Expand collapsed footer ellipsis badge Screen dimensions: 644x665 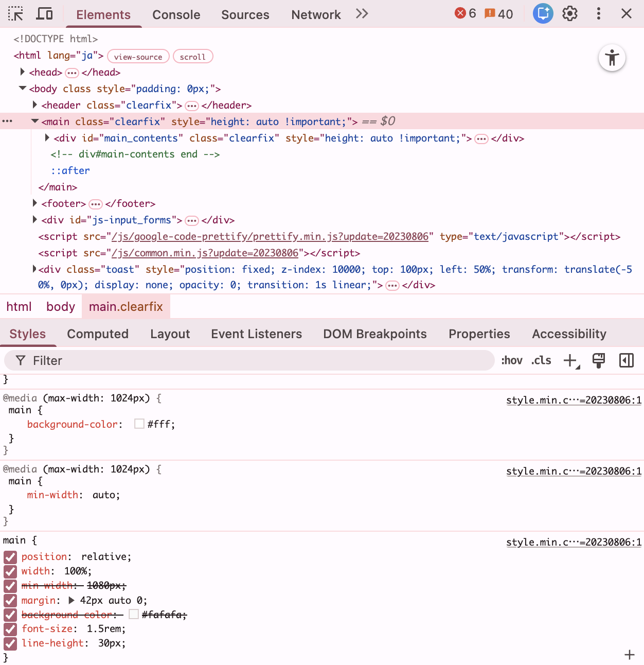[96, 204]
